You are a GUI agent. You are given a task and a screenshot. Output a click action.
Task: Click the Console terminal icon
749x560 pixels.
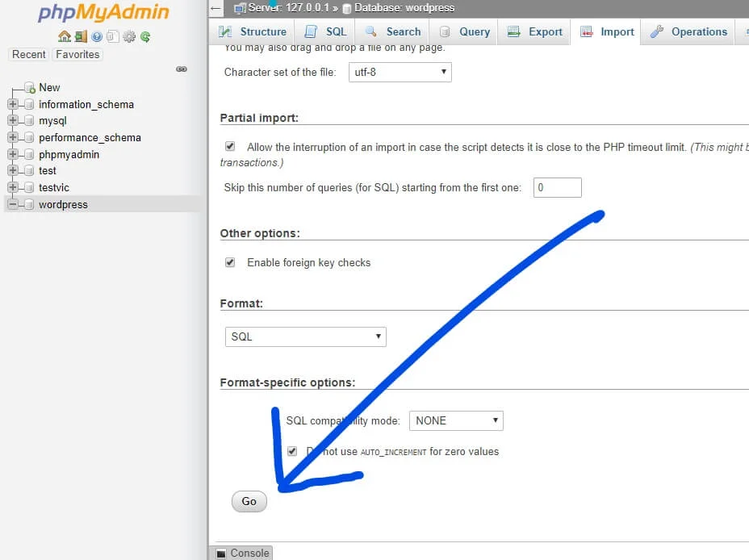tap(221, 554)
